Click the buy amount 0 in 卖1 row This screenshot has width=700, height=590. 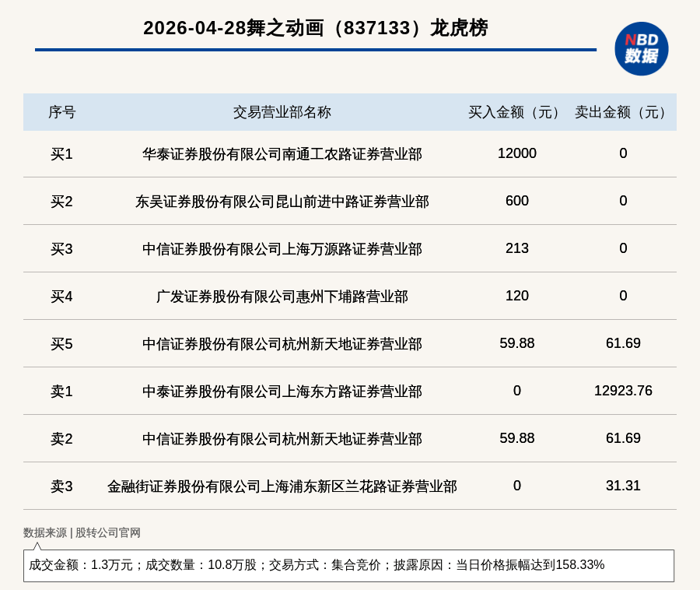(517, 391)
